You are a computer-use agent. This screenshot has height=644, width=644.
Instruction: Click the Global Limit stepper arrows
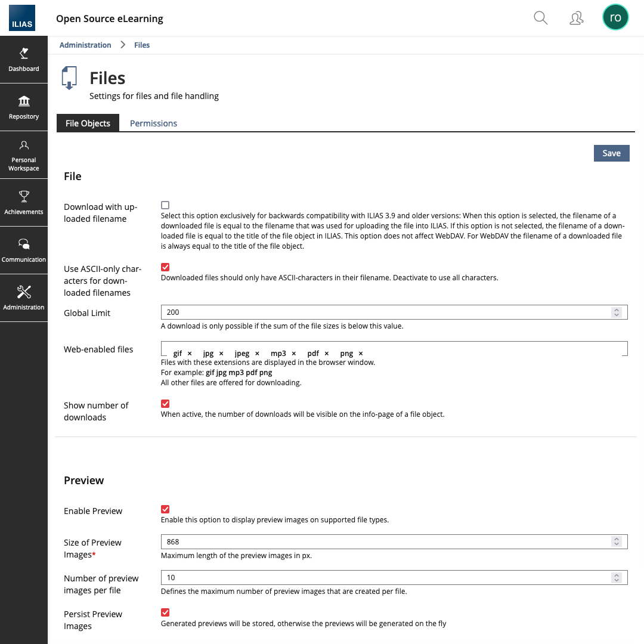coord(616,312)
